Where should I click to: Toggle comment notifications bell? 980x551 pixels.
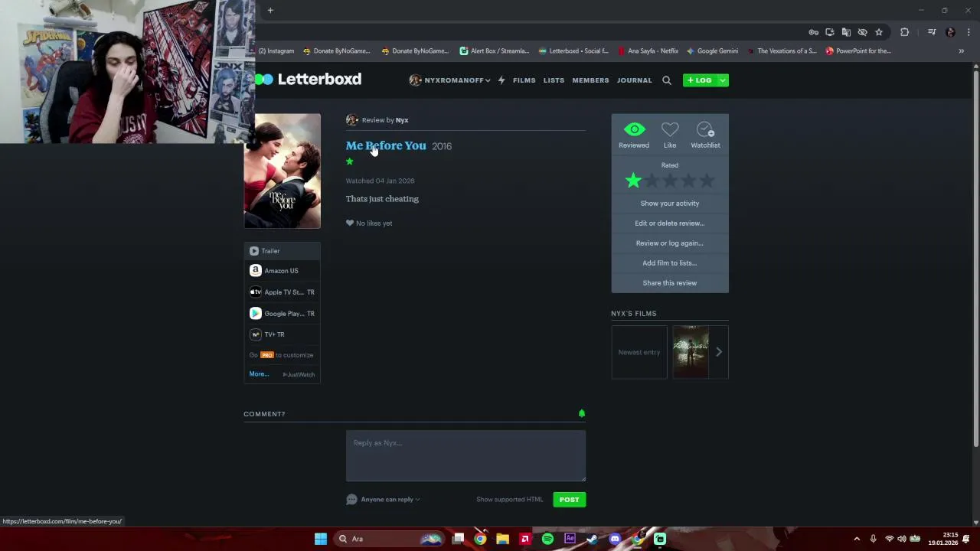coord(582,413)
